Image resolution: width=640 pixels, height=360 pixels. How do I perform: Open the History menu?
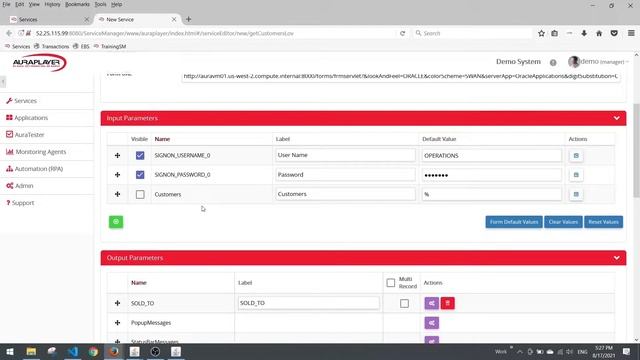52,4
